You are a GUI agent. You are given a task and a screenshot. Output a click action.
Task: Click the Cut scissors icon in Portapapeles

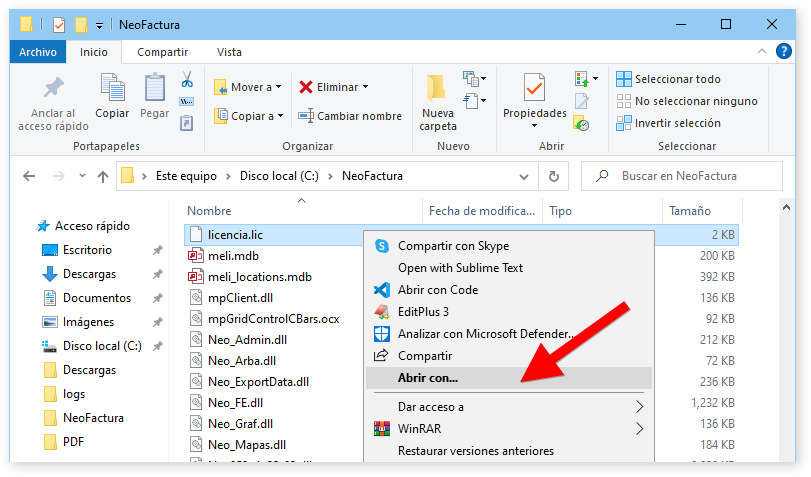click(187, 79)
